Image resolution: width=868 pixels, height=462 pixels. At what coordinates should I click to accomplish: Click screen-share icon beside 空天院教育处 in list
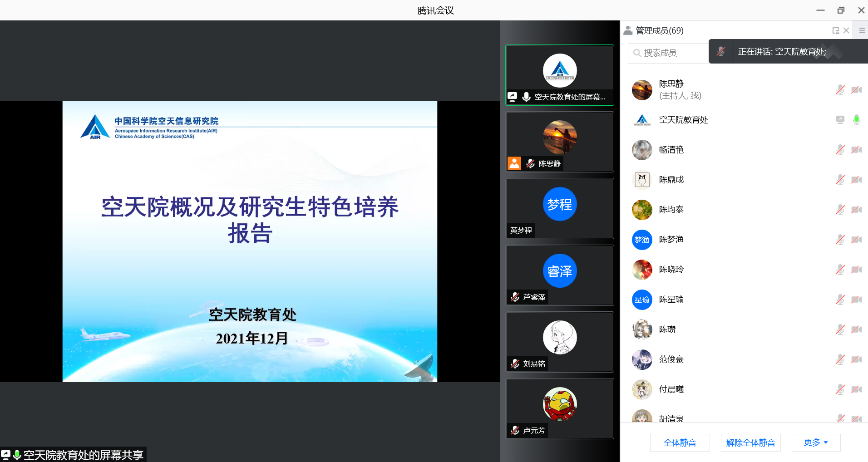point(840,120)
